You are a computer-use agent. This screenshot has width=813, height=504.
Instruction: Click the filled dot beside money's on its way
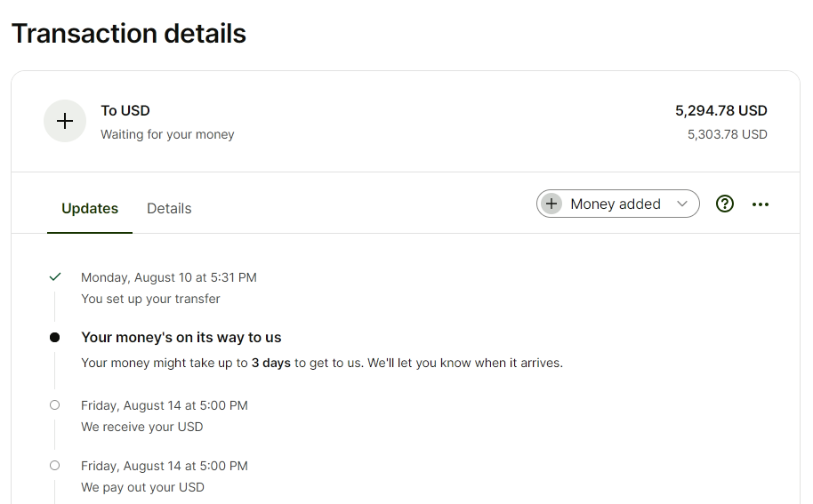click(54, 338)
